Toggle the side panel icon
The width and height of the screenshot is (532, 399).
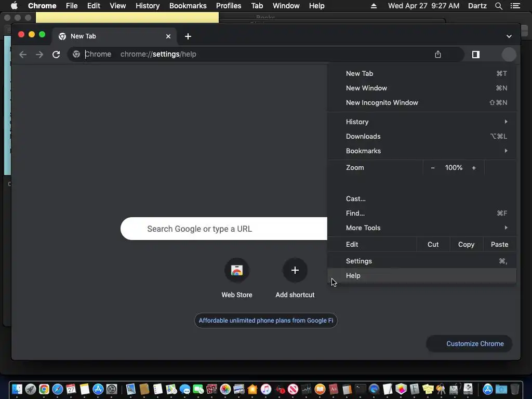pyautogui.click(x=476, y=54)
